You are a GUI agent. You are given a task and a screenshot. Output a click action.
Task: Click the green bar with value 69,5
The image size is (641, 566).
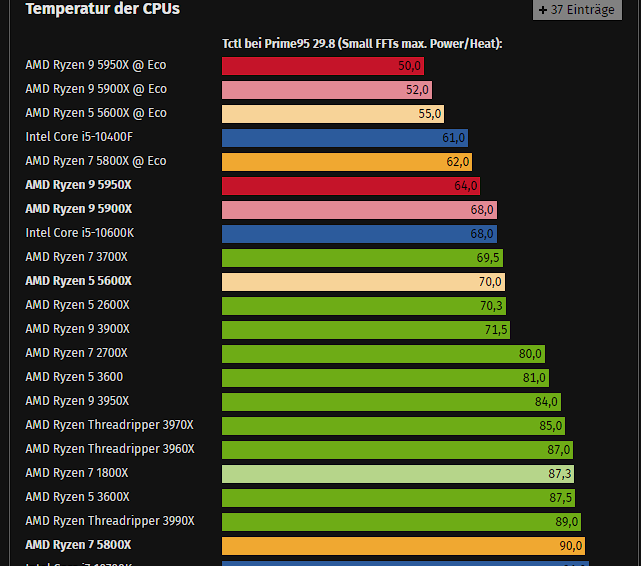point(362,258)
